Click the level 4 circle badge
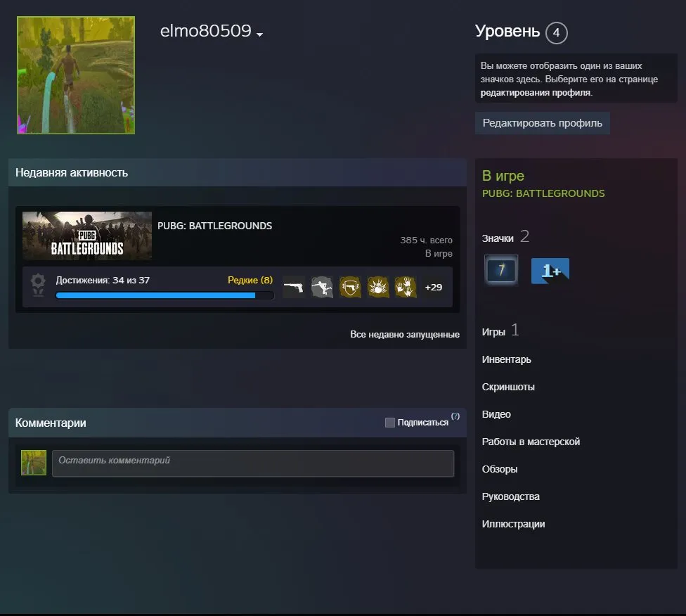The image size is (686, 616). point(556,33)
